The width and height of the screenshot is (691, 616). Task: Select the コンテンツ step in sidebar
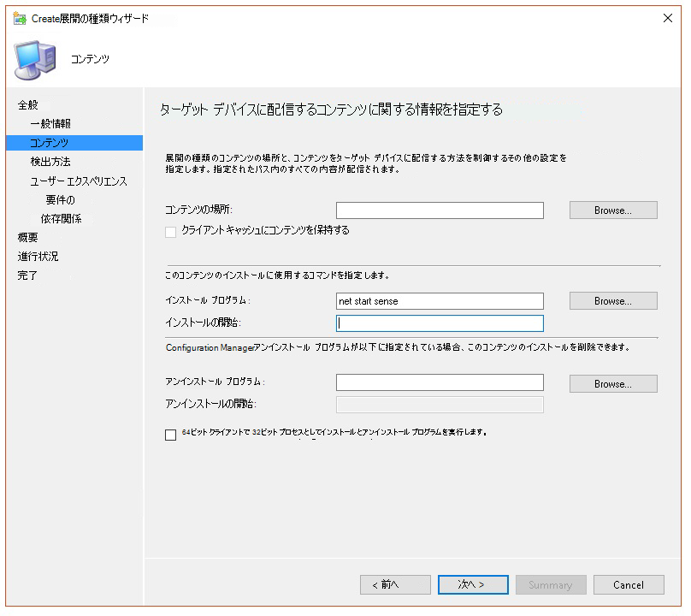click(x=50, y=143)
